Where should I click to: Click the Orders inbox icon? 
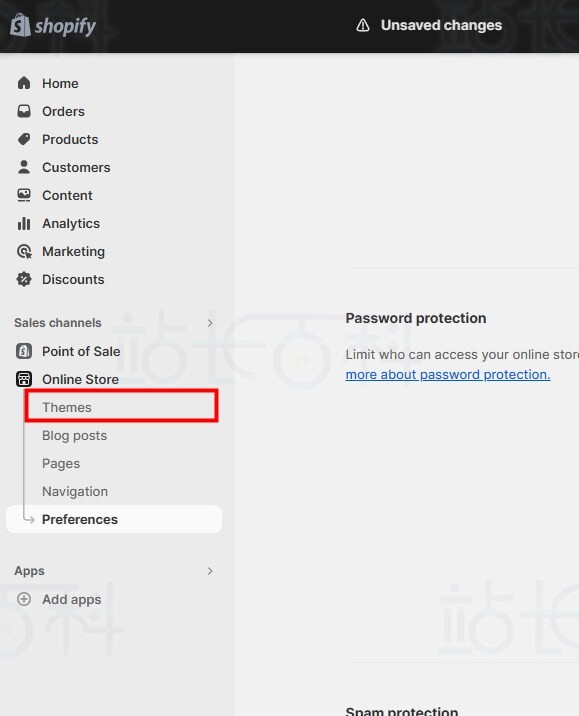click(24, 111)
